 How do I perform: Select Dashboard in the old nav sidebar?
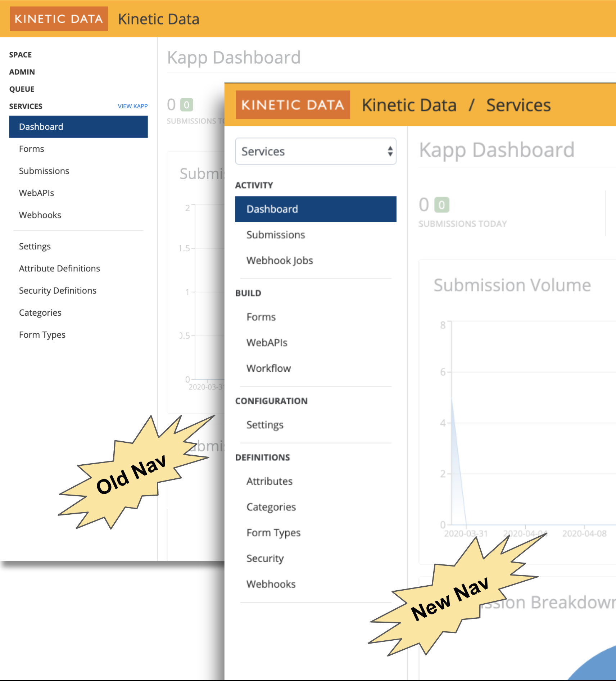coord(78,127)
